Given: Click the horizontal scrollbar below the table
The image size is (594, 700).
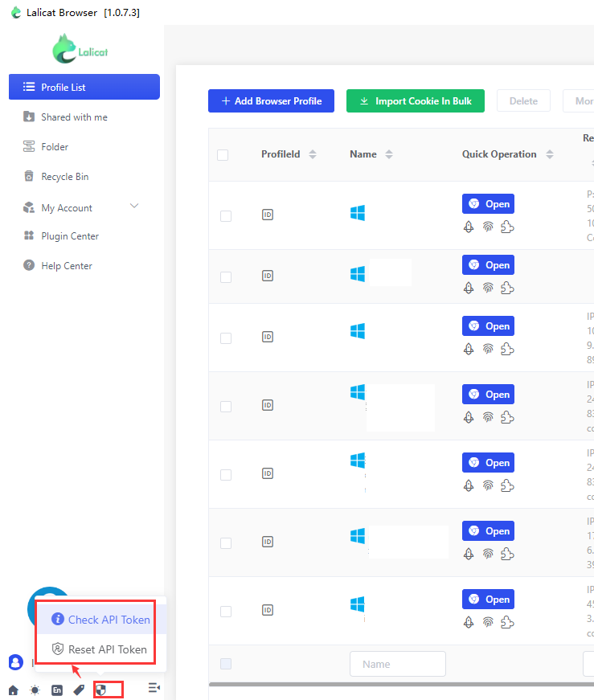Looking at the screenshot, I should [402, 684].
